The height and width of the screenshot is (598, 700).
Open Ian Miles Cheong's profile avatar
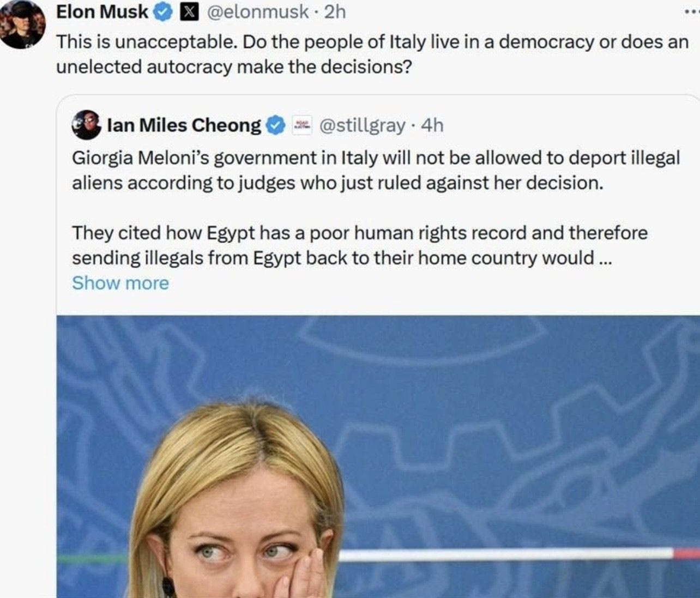(86, 125)
